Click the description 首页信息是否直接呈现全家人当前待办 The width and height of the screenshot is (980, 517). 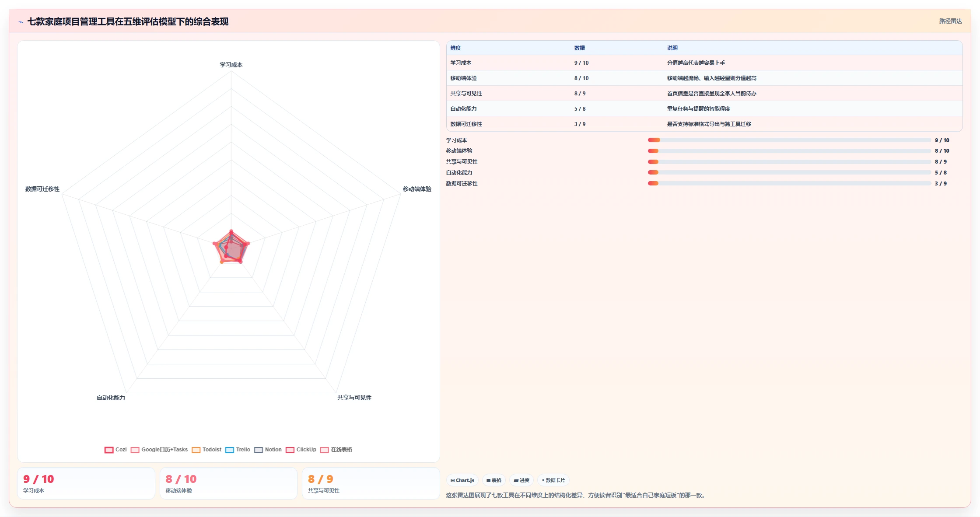click(x=711, y=94)
